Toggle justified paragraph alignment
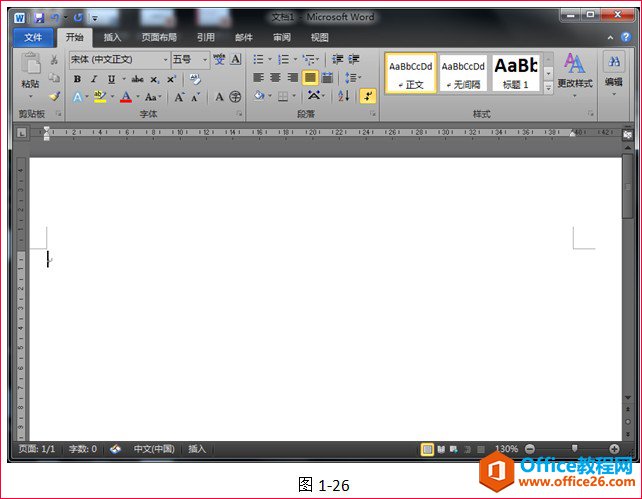This screenshot has height=499, width=642. point(310,78)
